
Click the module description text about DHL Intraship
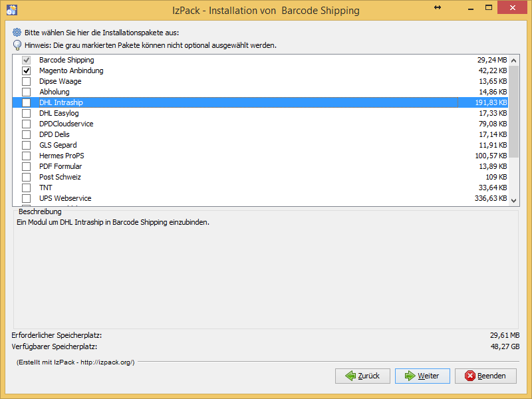coord(113,223)
